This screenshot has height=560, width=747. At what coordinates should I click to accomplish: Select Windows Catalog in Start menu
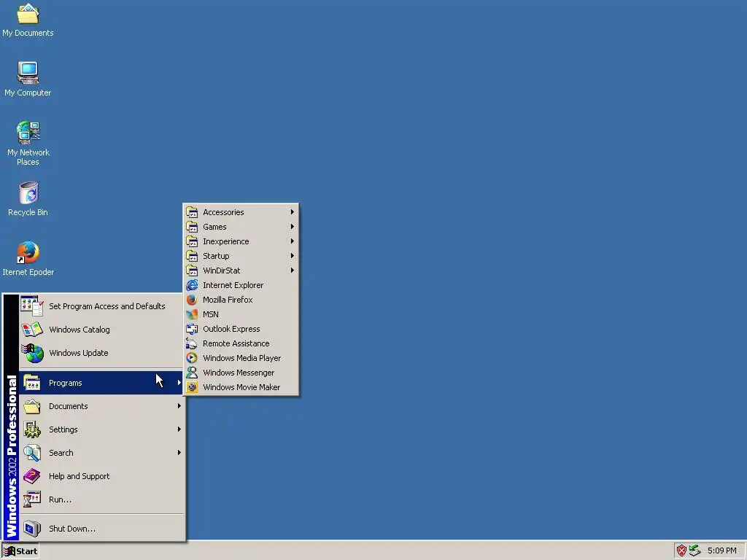pyautogui.click(x=101, y=330)
